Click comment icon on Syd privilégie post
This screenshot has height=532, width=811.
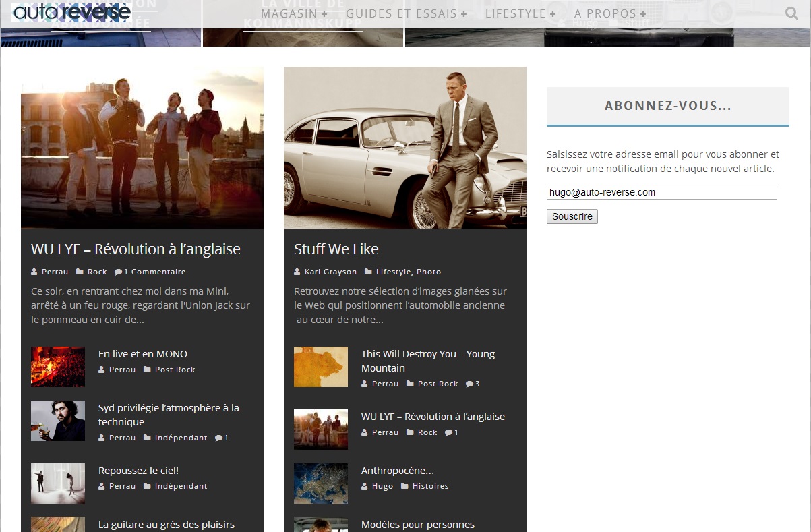coord(218,438)
